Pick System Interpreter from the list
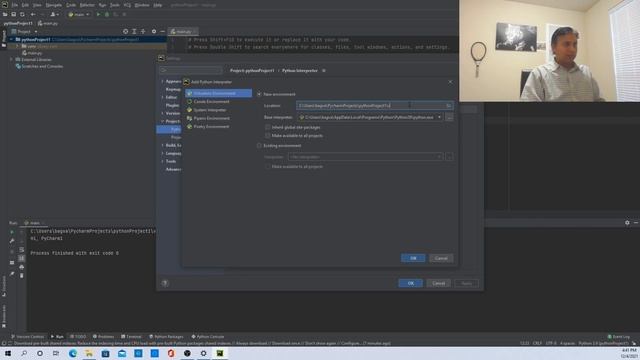 point(210,110)
